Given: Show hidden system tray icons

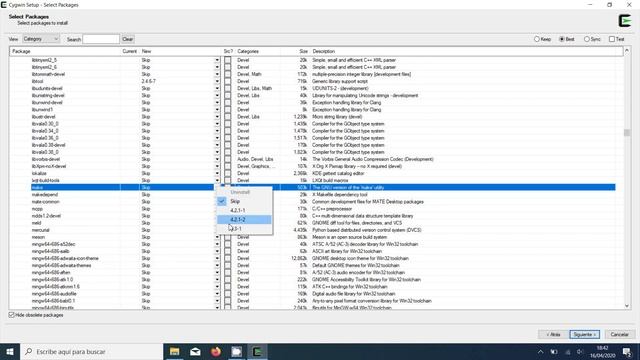Looking at the screenshot, I should pos(540,352).
